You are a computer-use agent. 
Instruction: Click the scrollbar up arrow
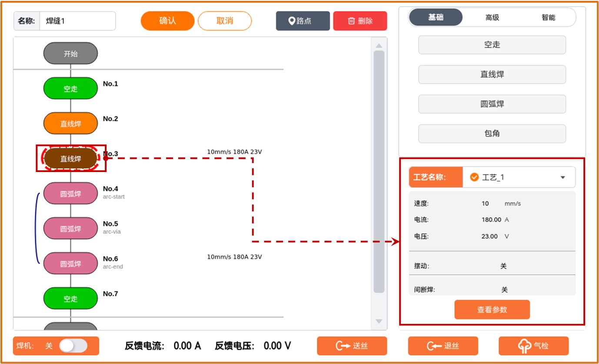click(379, 46)
